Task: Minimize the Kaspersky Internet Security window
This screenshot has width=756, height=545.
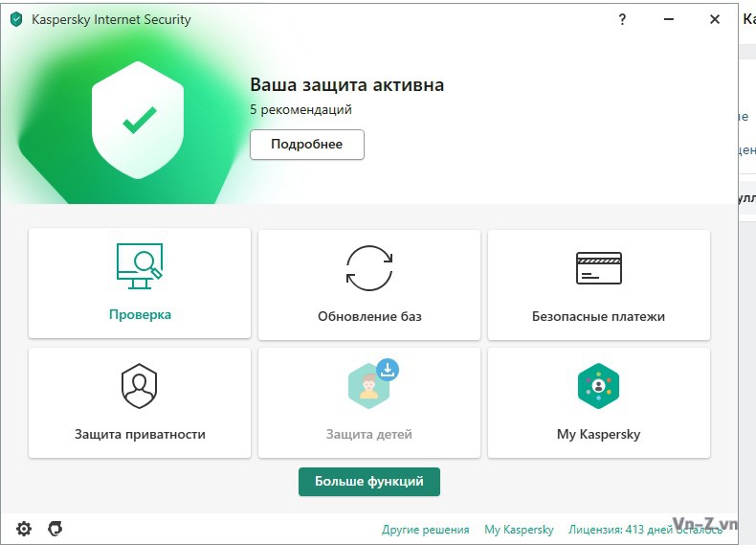Action: 668,19
